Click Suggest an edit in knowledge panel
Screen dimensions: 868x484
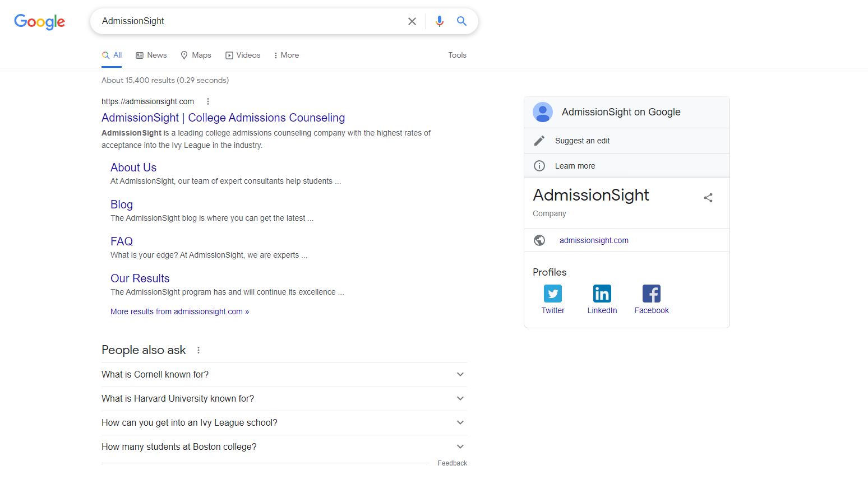tap(583, 141)
